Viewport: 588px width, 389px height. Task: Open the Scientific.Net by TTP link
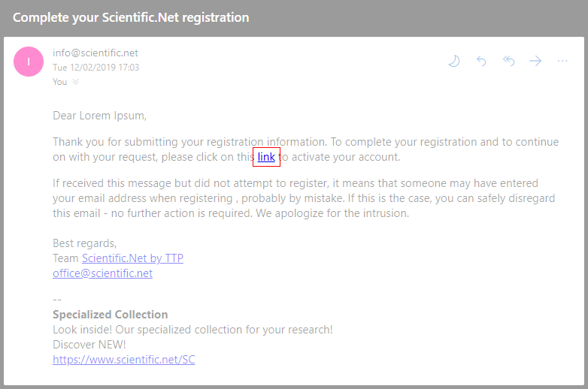tap(132, 258)
